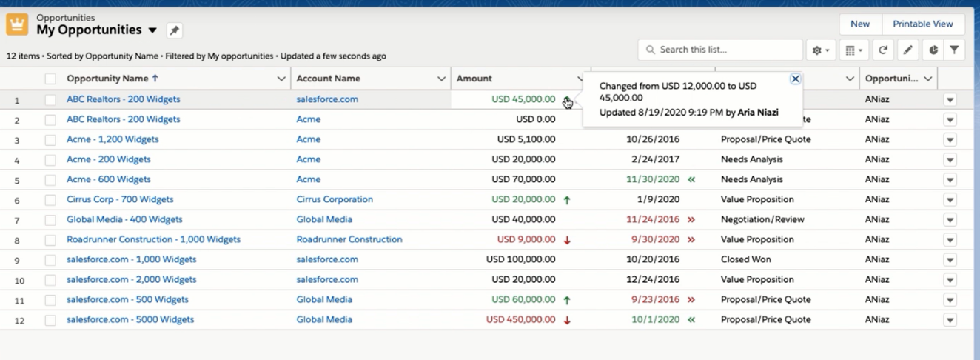Open the display-as table view menu
The height and width of the screenshot is (360, 980).
tap(853, 50)
